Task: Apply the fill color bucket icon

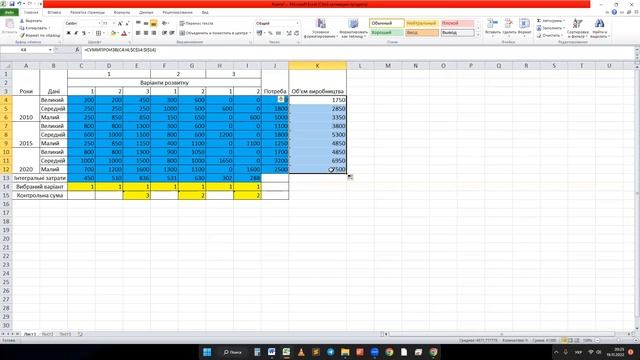Action: tap(113, 33)
